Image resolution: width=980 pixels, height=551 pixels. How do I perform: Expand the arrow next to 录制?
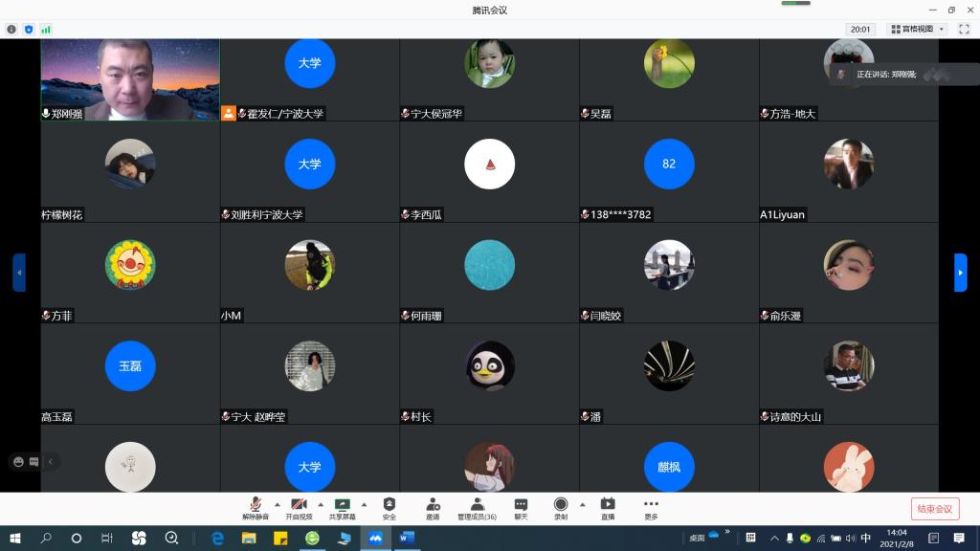[x=583, y=504]
